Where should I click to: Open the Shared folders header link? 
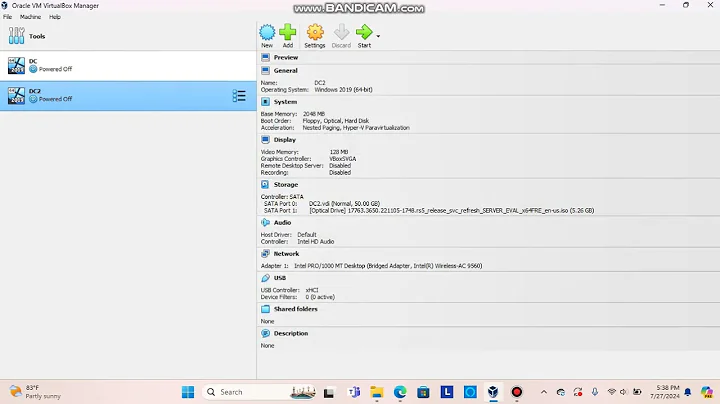tap(296, 309)
